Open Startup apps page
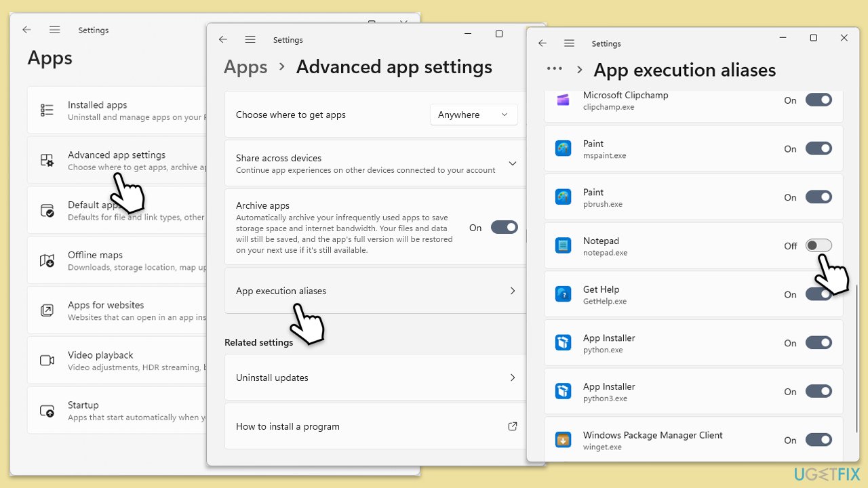This screenshot has height=488, width=868. pos(117,411)
